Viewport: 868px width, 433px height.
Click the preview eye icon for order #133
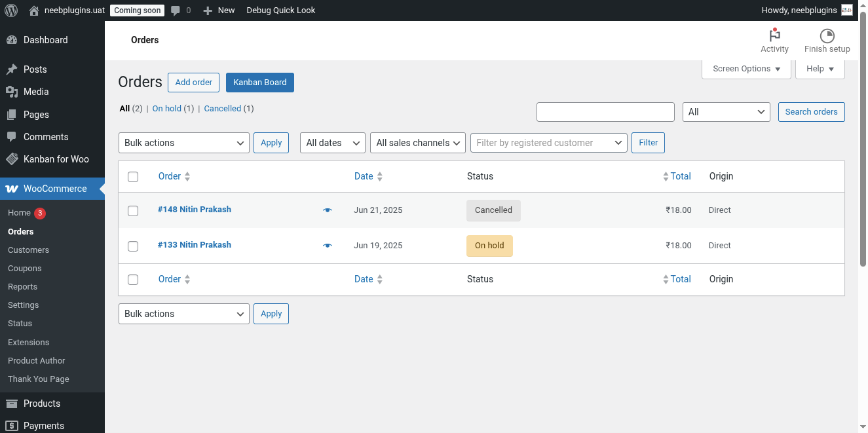(x=327, y=245)
